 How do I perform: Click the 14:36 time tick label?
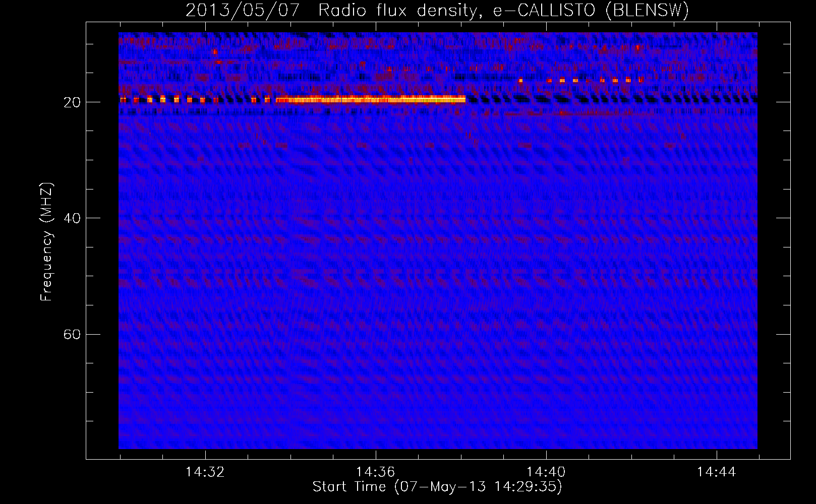[375, 472]
